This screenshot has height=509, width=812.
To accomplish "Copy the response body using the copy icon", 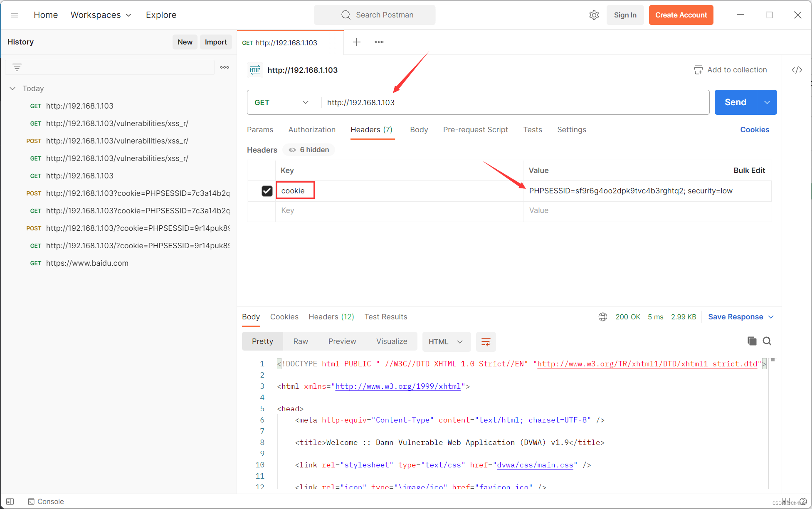I will 752,341.
